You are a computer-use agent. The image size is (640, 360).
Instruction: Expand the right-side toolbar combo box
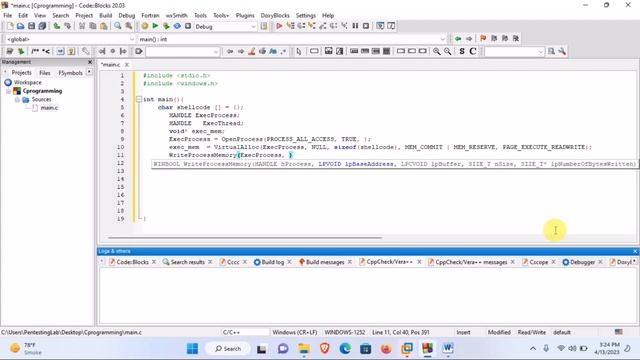(x=540, y=52)
